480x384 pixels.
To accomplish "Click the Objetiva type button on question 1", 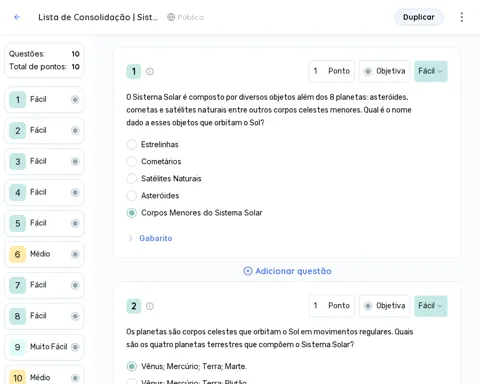I will pos(384,71).
